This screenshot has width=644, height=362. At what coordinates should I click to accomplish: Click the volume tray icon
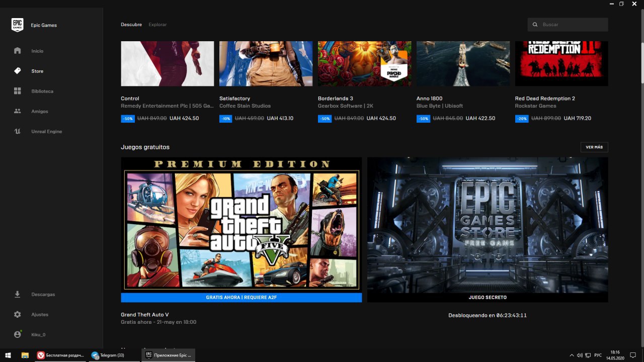pyautogui.click(x=580, y=355)
